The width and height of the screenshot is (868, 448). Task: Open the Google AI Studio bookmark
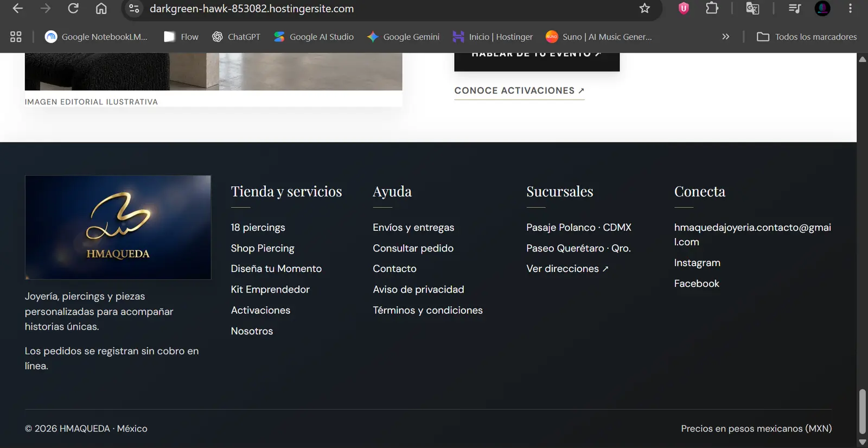click(314, 36)
